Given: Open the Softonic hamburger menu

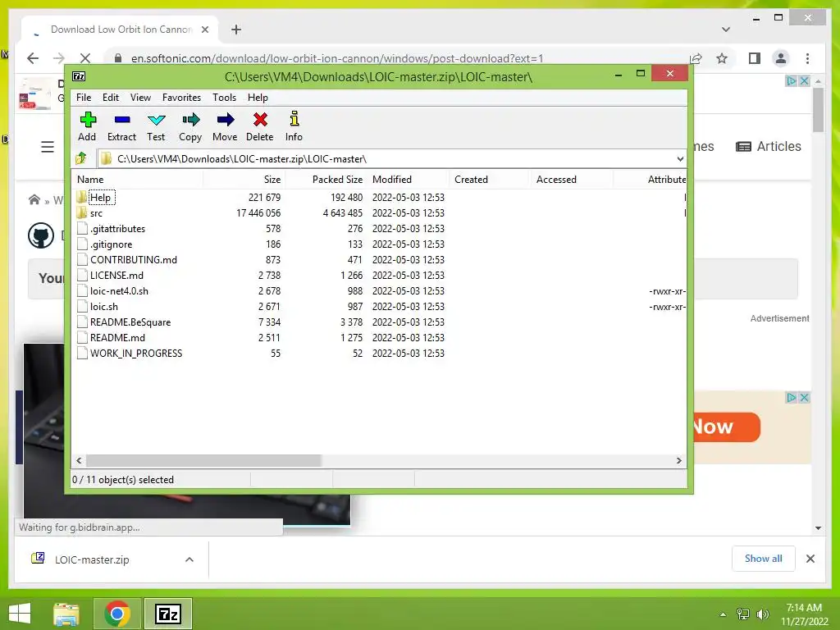Looking at the screenshot, I should click(48, 147).
